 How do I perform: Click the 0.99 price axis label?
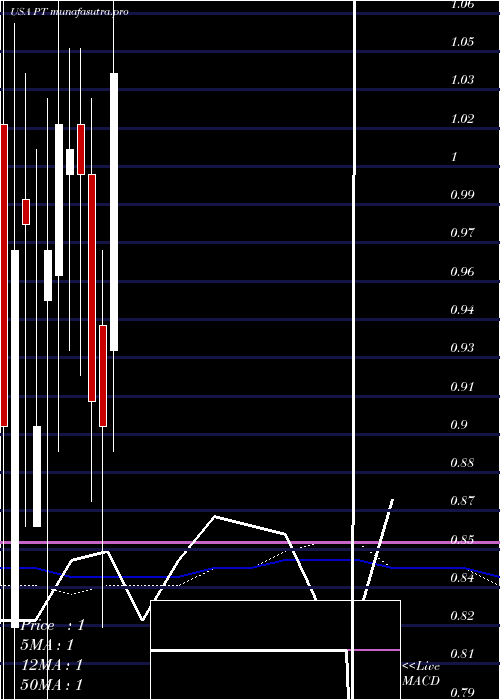click(462, 195)
